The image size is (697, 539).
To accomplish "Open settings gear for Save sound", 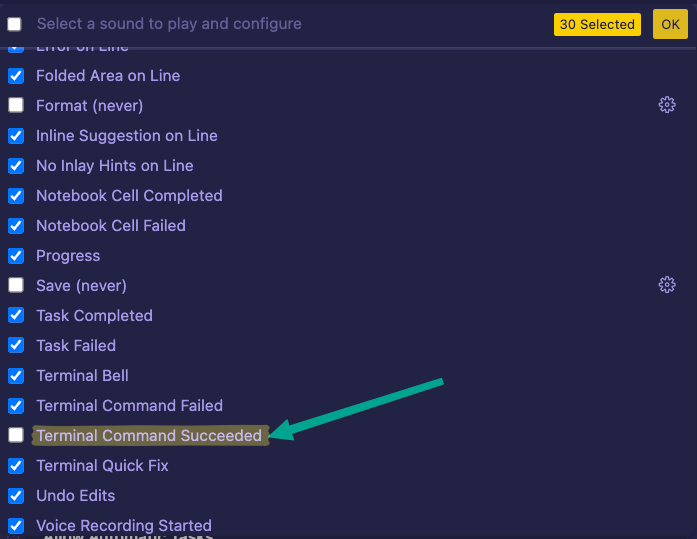I will coord(667,285).
